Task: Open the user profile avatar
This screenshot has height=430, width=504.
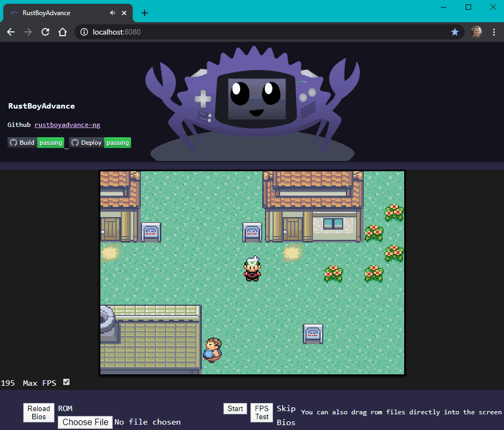Action: coord(476,32)
